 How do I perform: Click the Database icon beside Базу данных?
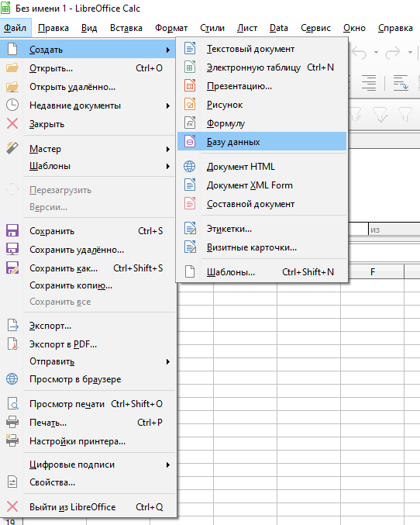(190, 142)
